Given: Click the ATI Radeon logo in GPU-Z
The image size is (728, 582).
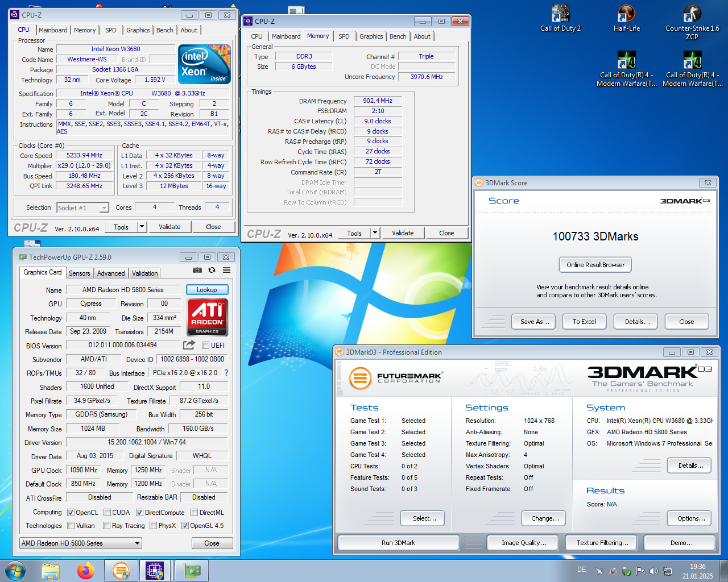Looking at the screenshot, I should pos(207,317).
